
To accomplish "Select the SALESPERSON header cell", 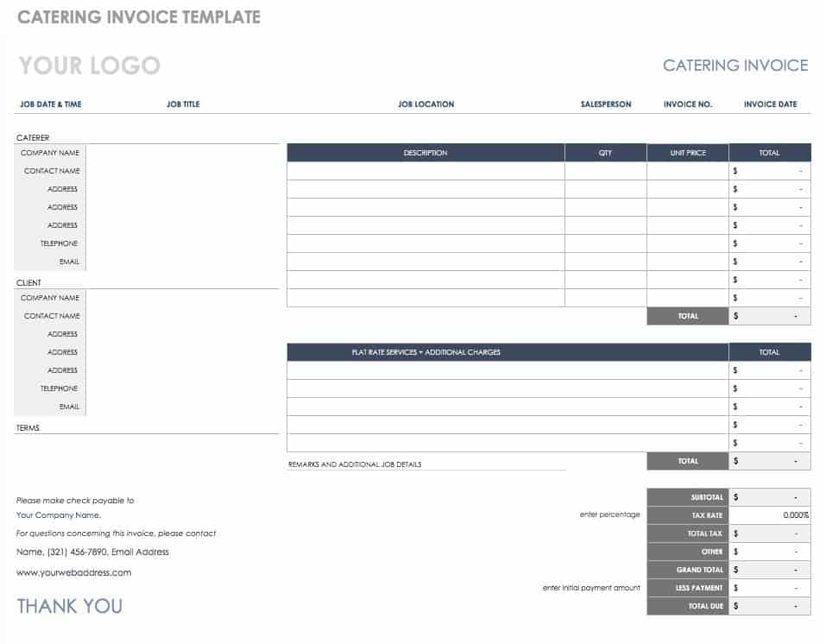I will coord(606,104).
